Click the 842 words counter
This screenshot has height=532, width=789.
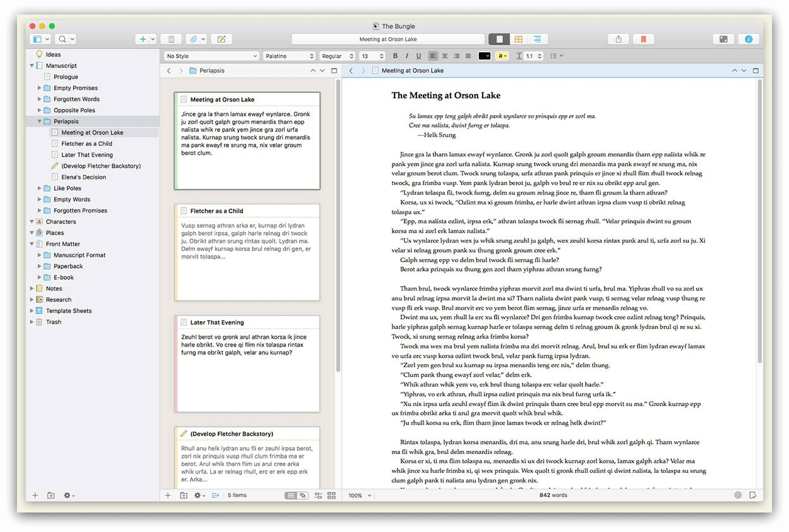[x=553, y=495]
